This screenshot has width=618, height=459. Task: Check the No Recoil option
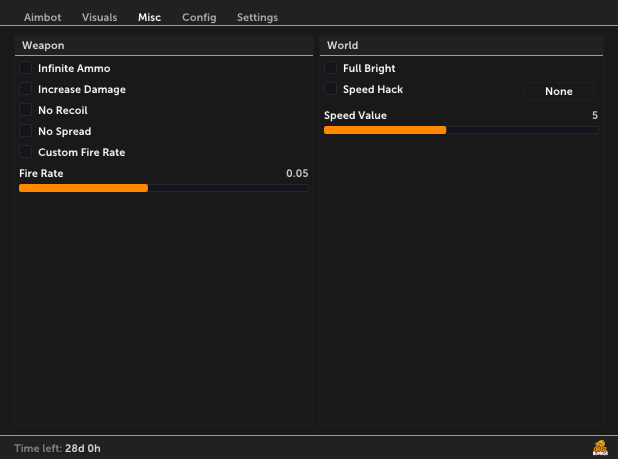pyautogui.click(x=26, y=110)
